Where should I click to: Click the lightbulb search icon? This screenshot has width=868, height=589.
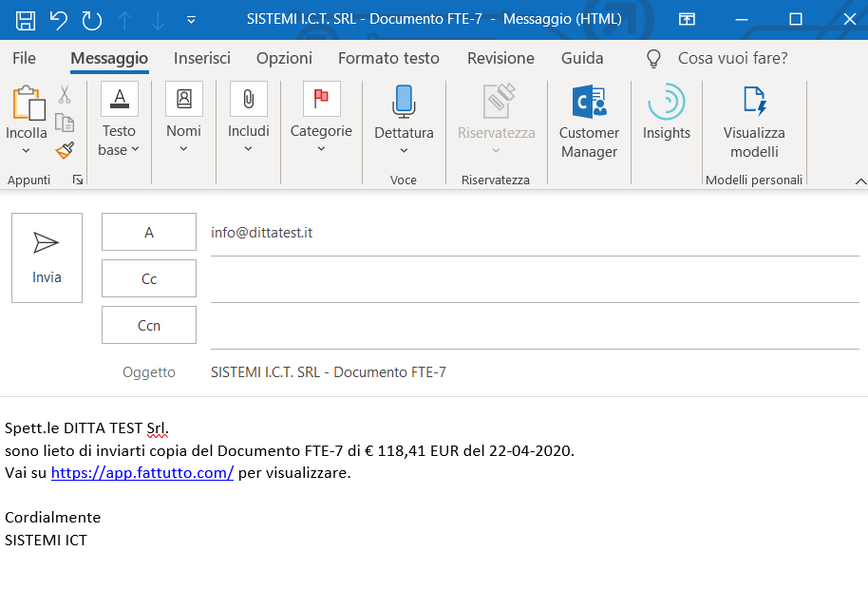pyautogui.click(x=653, y=58)
